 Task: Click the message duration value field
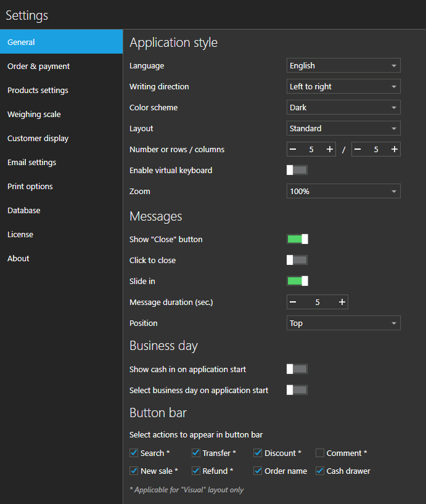pos(317,302)
